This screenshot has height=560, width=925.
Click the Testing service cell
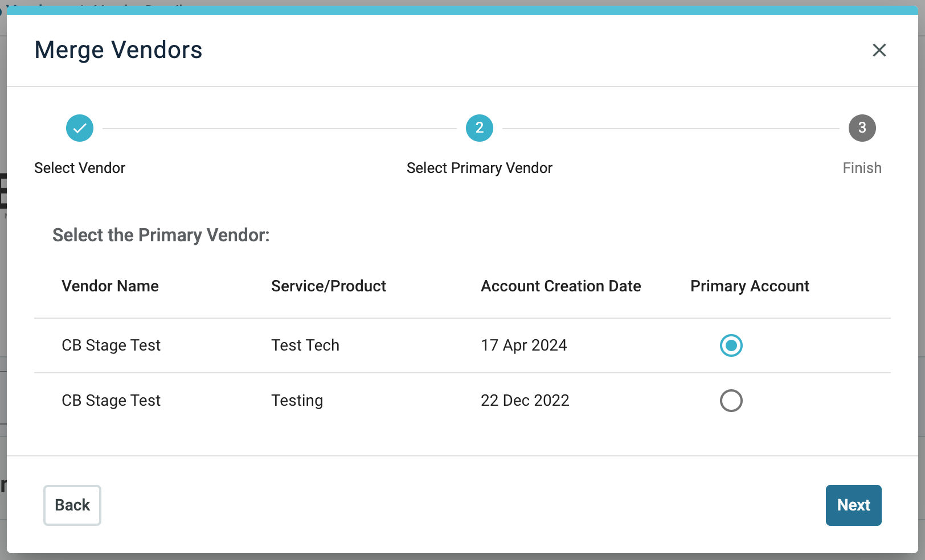[297, 401]
